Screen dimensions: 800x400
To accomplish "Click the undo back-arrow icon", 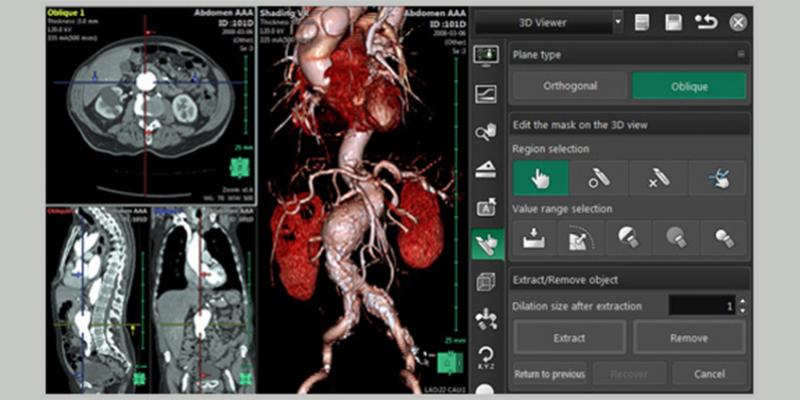I will pyautogui.click(x=706, y=21).
